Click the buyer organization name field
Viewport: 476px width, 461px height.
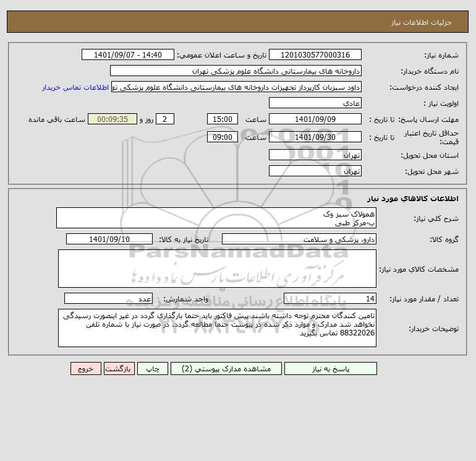[x=236, y=71]
